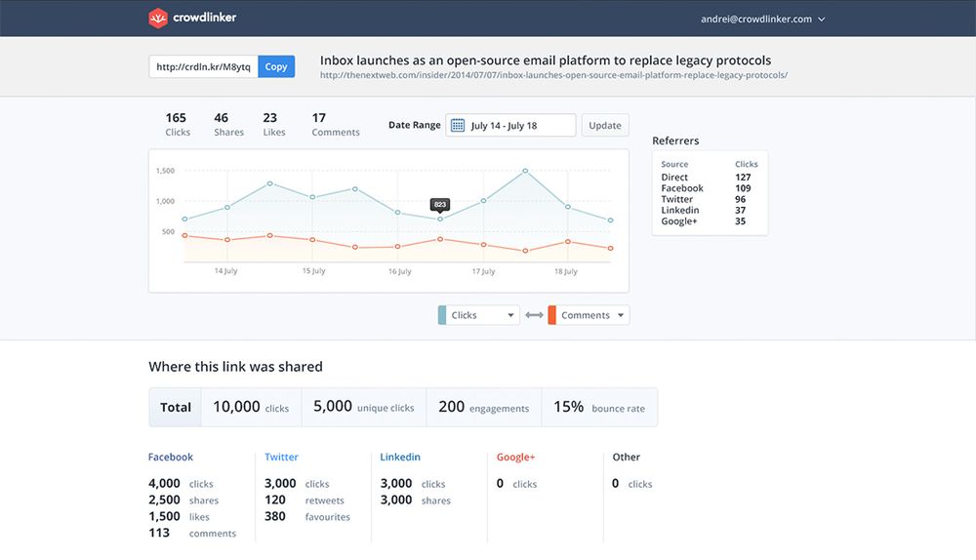Open the account menu chevron by andrei@crowdlinker.com
This screenshot has height=560, width=976.
click(822, 19)
